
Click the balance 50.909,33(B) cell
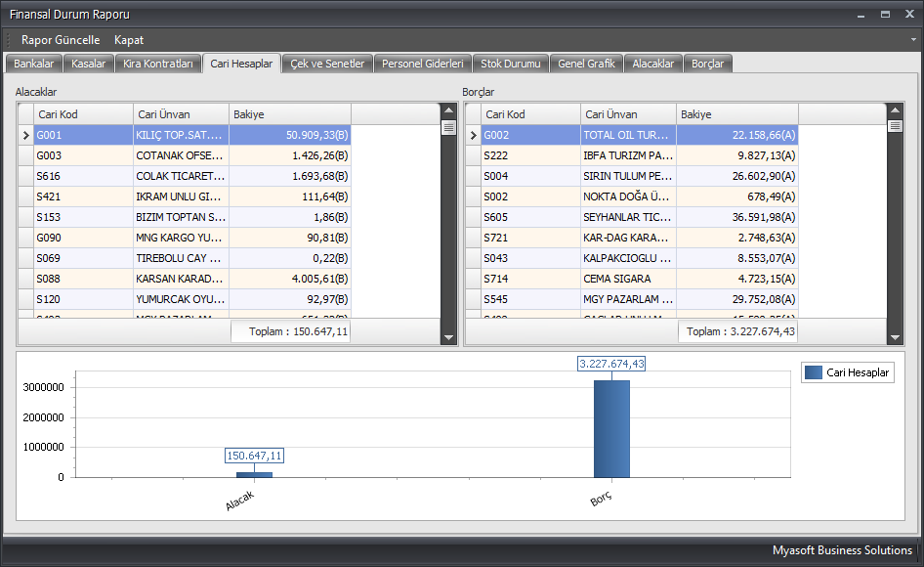[x=290, y=135]
